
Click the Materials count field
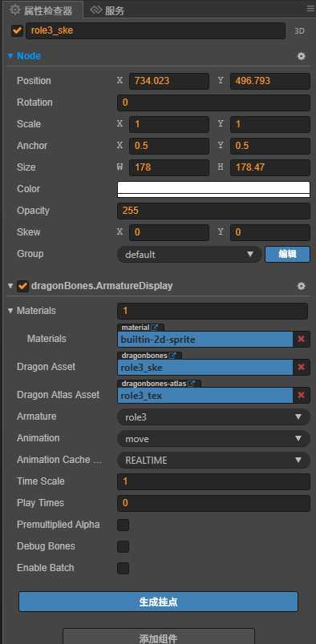point(213,311)
